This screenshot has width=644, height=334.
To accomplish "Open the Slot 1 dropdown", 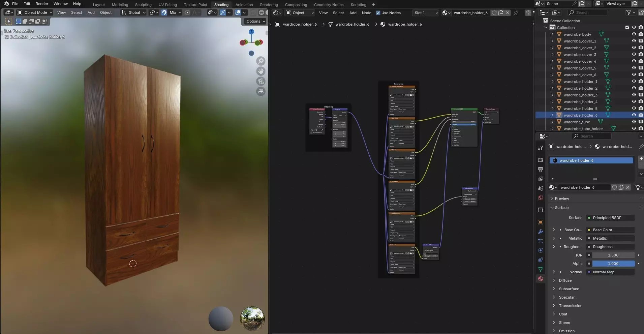I will pyautogui.click(x=426, y=13).
